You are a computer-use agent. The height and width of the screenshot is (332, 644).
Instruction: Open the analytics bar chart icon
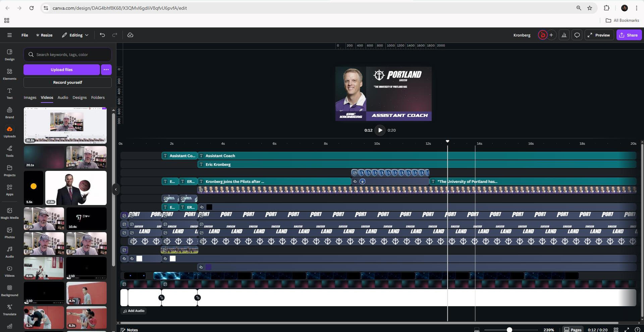pyautogui.click(x=564, y=35)
